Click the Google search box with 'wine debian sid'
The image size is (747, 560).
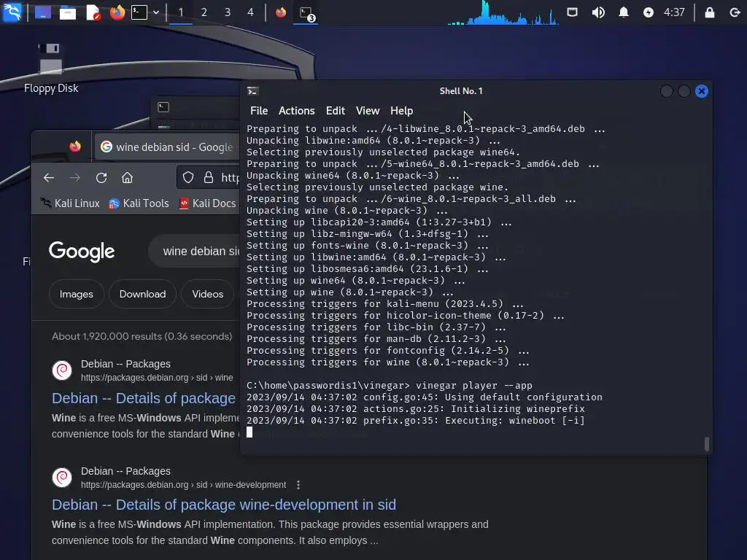pos(194,251)
